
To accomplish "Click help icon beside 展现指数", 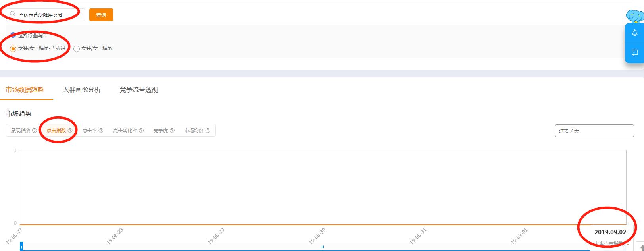I will [x=35, y=131].
